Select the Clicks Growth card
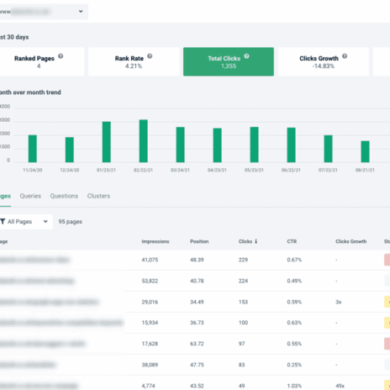Image resolution: width=390 pixels, height=390 pixels. (323, 62)
